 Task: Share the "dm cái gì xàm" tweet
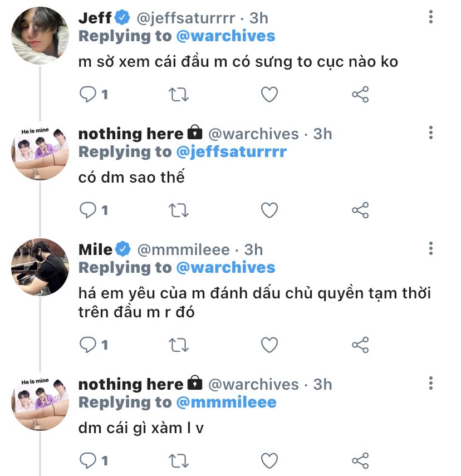360,460
